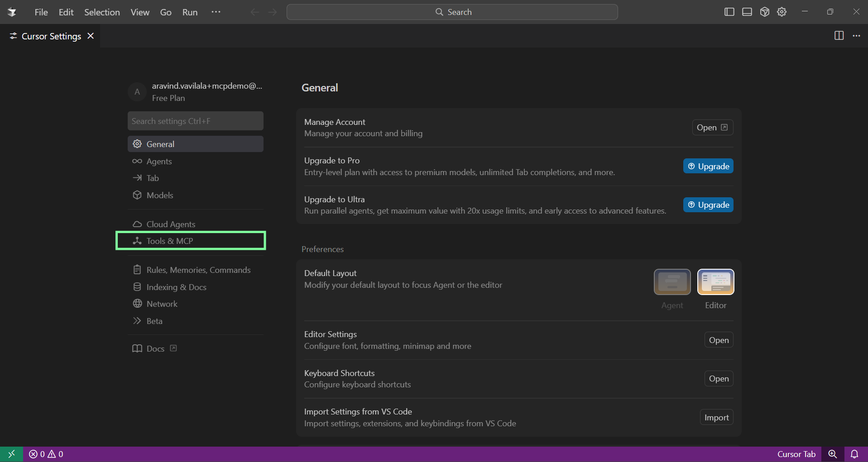Switch to the Models settings section
868x462 pixels.
(x=159, y=195)
